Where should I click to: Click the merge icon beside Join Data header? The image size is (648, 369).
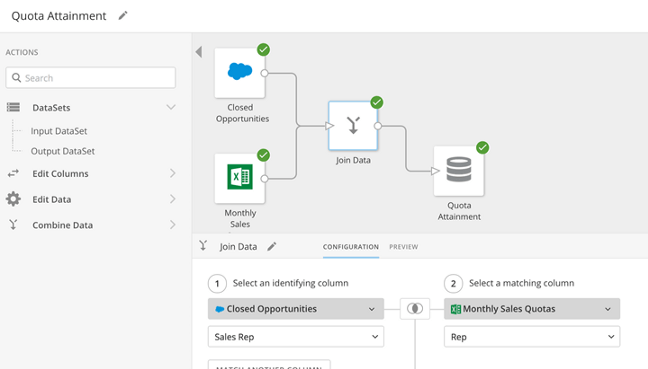coord(203,245)
